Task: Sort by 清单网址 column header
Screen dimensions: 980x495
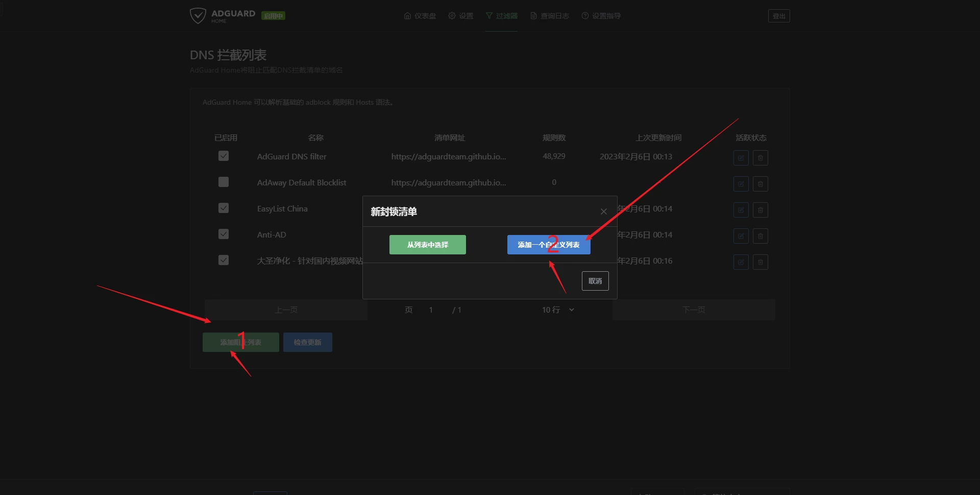Action: coord(450,137)
